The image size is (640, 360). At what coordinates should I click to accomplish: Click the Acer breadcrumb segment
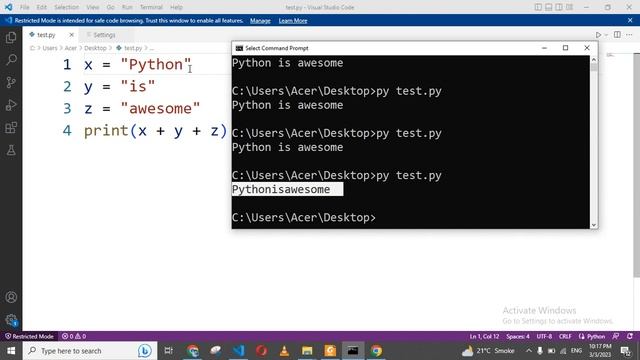70,48
